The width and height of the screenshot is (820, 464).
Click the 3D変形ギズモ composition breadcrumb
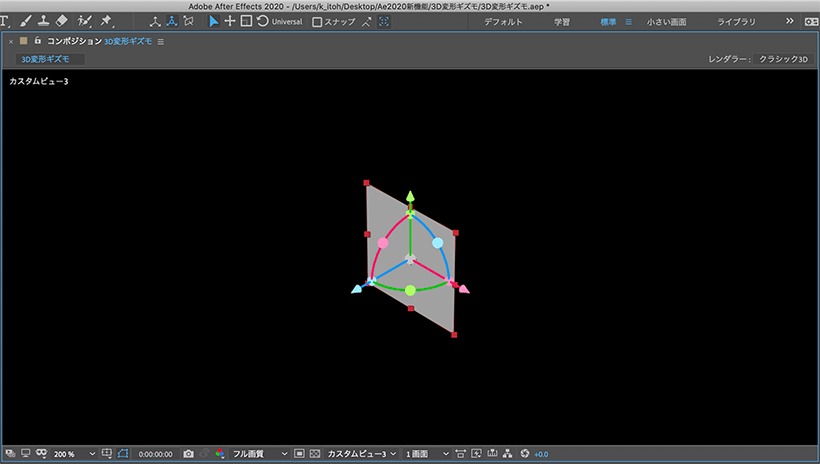pyautogui.click(x=45, y=59)
